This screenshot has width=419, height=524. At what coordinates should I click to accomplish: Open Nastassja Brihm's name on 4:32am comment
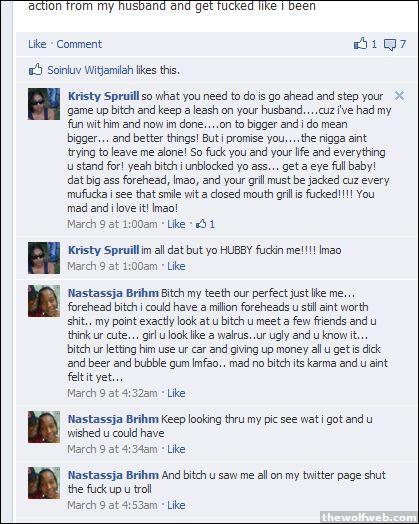[113, 293]
